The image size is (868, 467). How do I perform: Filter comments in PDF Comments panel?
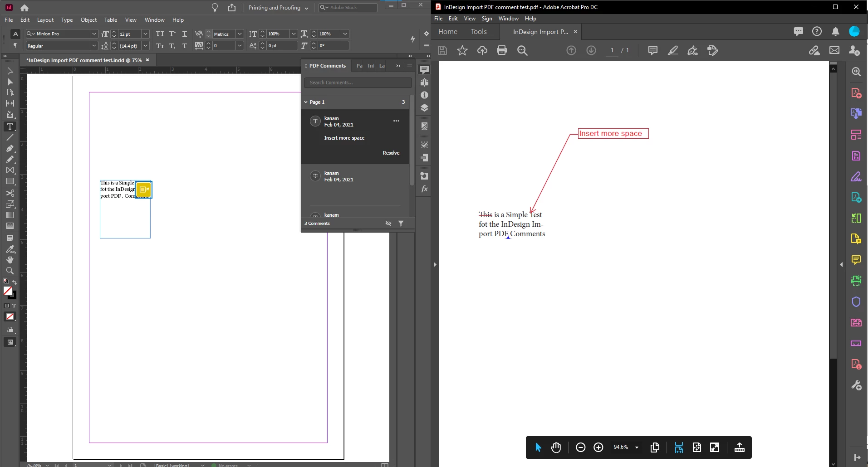401,223
